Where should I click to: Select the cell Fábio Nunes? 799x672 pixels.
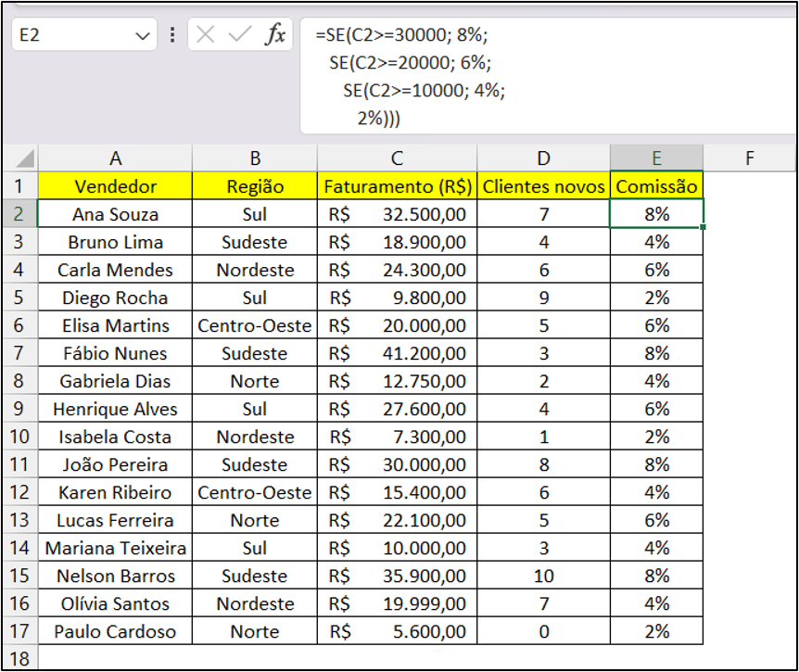tap(115, 353)
